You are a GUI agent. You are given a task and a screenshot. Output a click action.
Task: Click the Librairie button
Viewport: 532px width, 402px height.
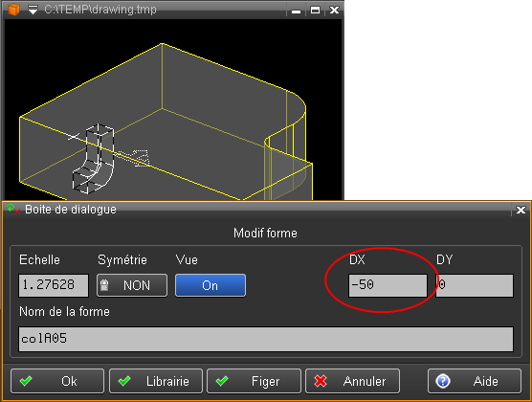[156, 381]
